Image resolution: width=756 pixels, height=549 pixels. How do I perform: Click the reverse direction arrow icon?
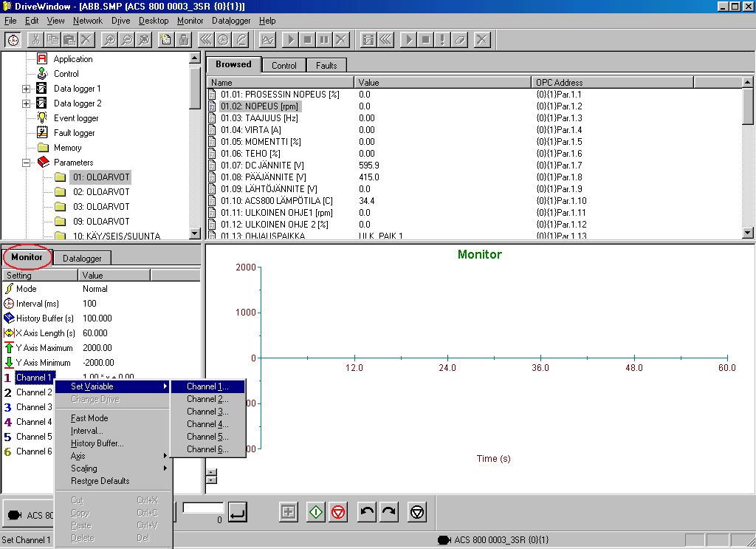click(367, 512)
